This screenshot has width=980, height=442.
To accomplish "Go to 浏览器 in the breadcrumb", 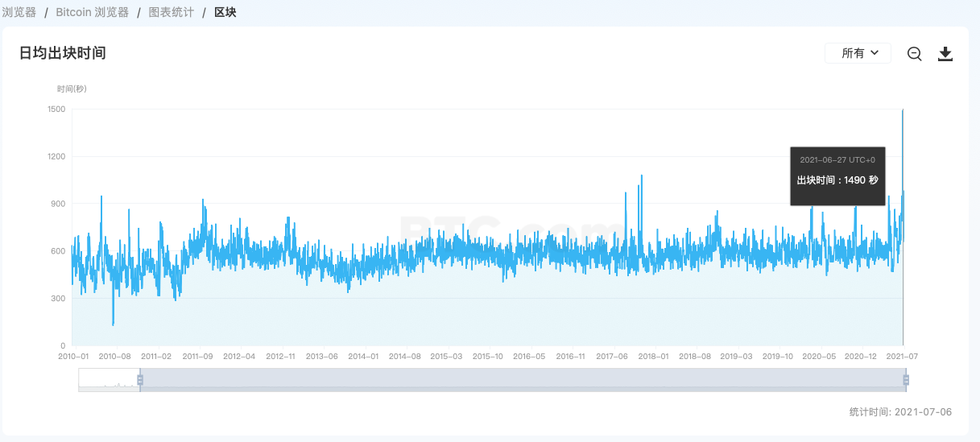I will pos(19,12).
